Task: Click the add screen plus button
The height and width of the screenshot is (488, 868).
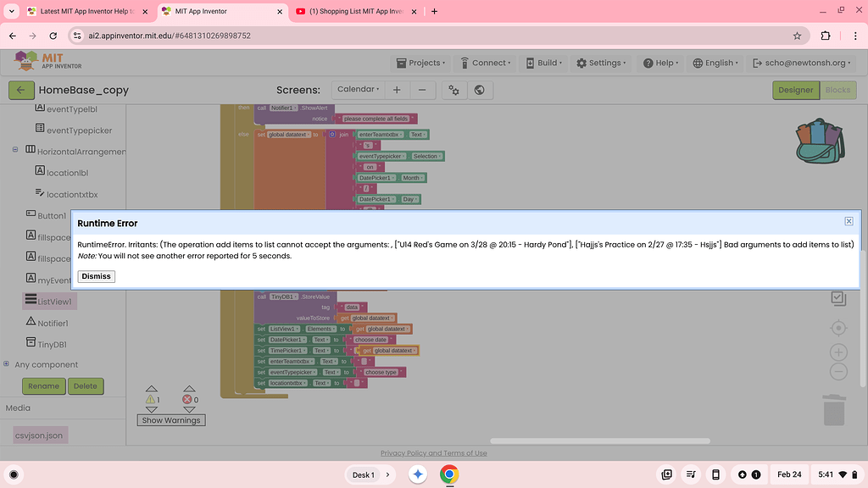Action: point(396,90)
